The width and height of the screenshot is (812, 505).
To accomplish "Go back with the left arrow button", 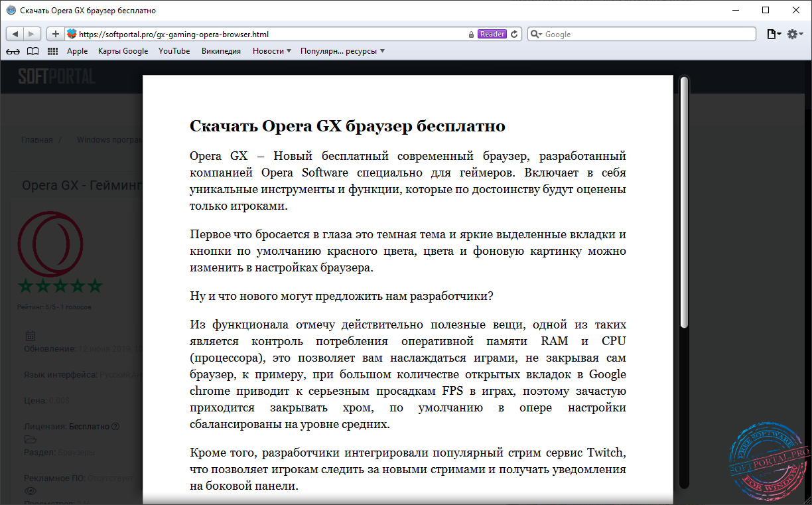I will click(15, 34).
